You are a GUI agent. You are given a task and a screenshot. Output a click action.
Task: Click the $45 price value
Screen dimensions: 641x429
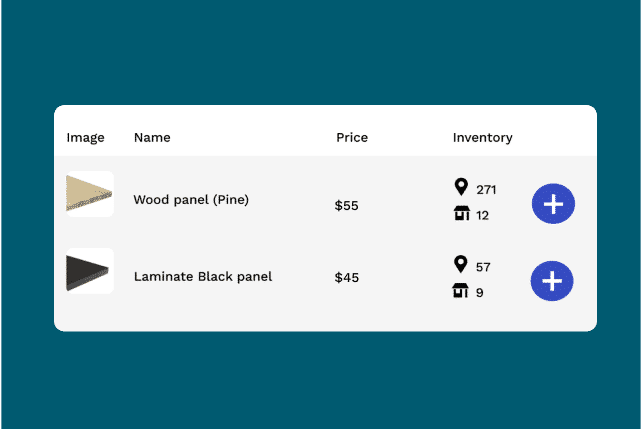point(347,278)
